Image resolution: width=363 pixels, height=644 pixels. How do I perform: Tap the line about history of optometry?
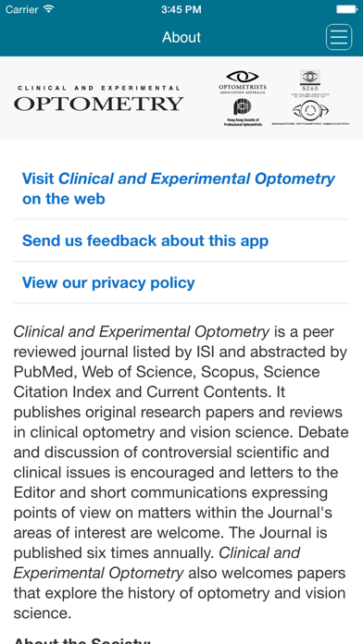click(180, 603)
